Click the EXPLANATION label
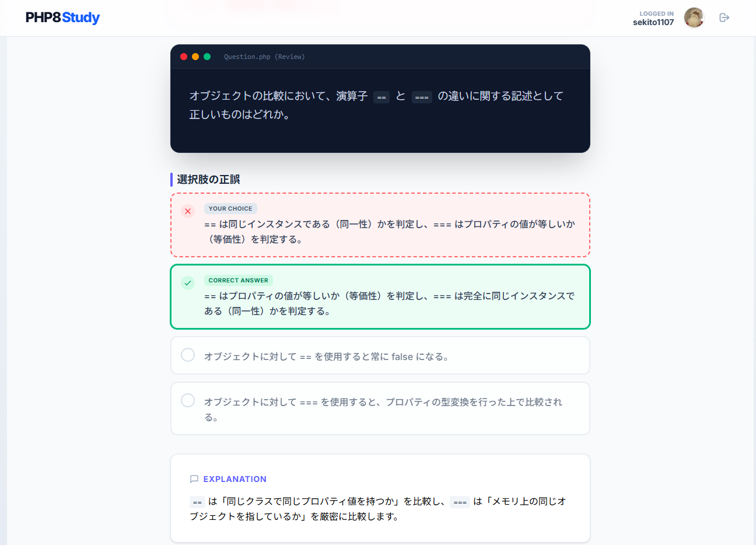 pos(235,478)
